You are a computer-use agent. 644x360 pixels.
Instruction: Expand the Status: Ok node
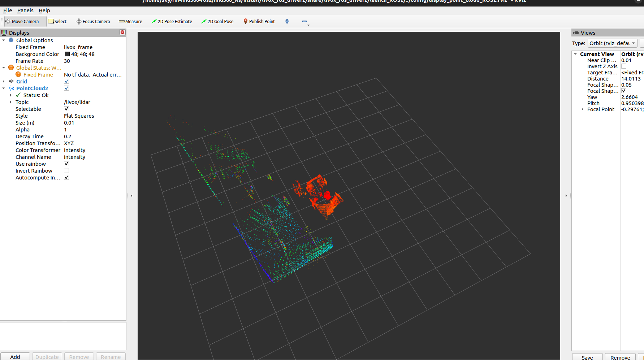[11, 95]
